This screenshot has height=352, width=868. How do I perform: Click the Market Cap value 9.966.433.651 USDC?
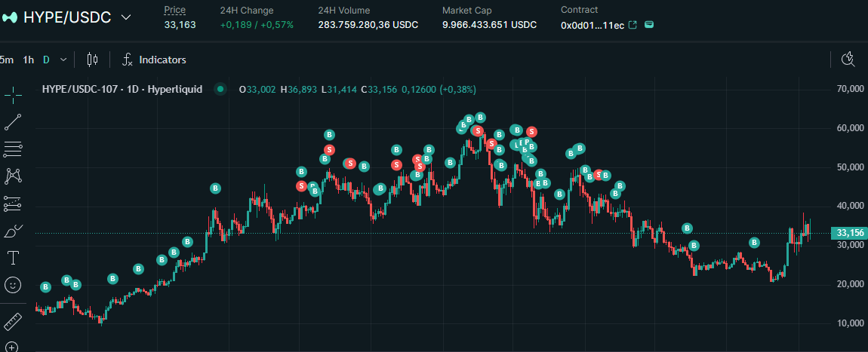pos(489,25)
